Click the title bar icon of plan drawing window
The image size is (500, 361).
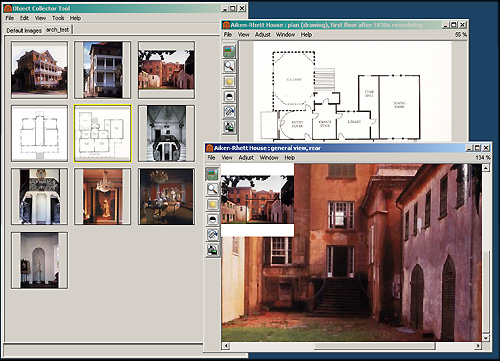(226, 25)
